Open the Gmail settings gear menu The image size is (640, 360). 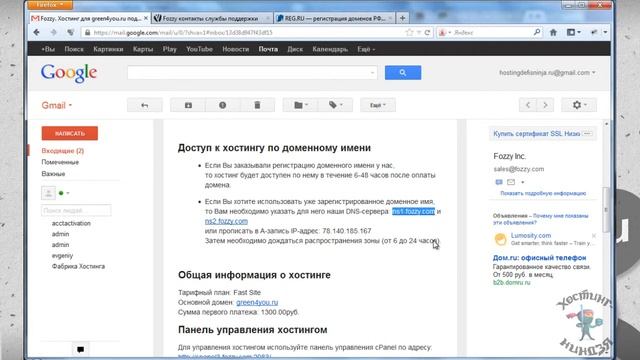click(x=579, y=105)
